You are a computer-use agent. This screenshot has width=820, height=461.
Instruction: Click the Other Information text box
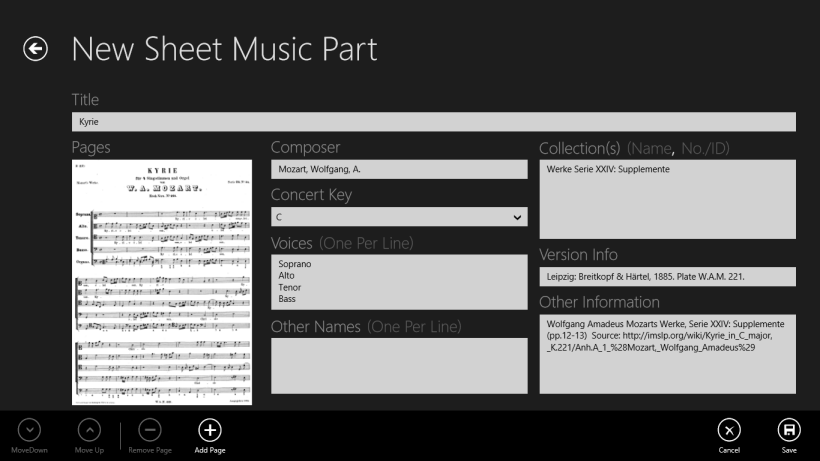(668, 354)
